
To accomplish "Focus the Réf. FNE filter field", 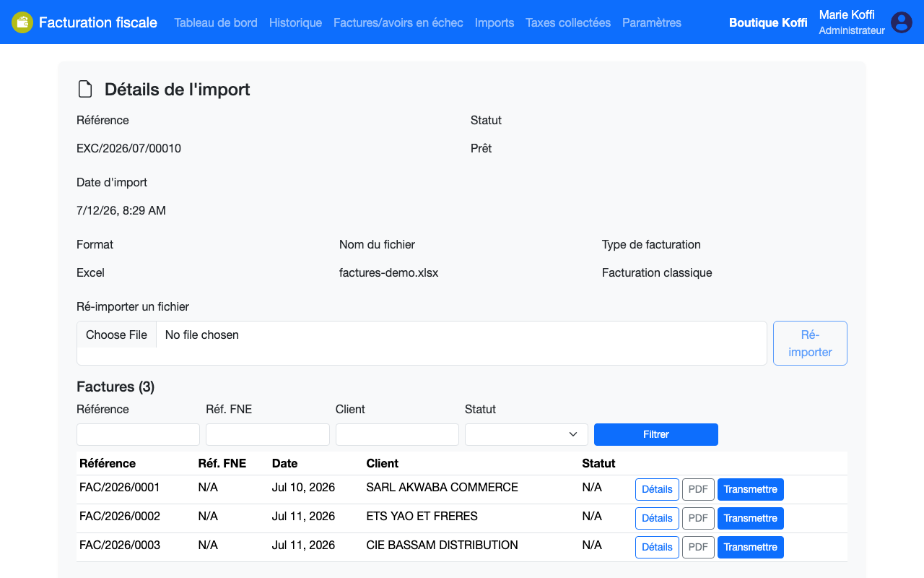I will coord(268,434).
